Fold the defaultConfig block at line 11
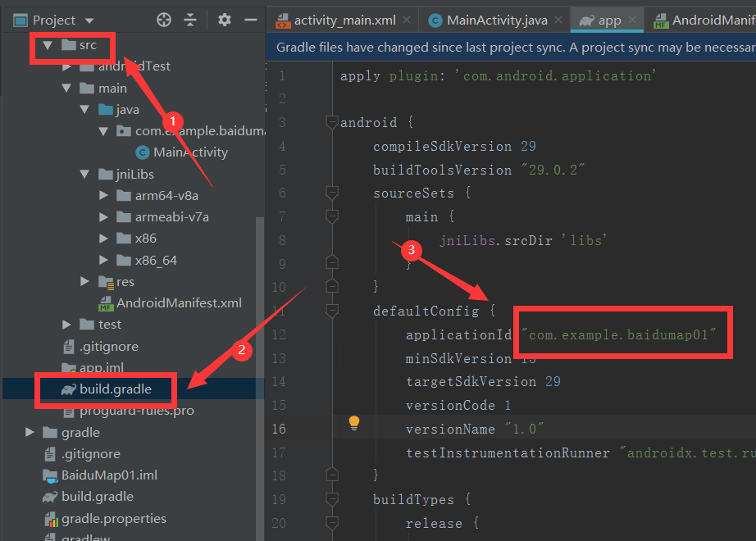756x541 pixels. (332, 311)
